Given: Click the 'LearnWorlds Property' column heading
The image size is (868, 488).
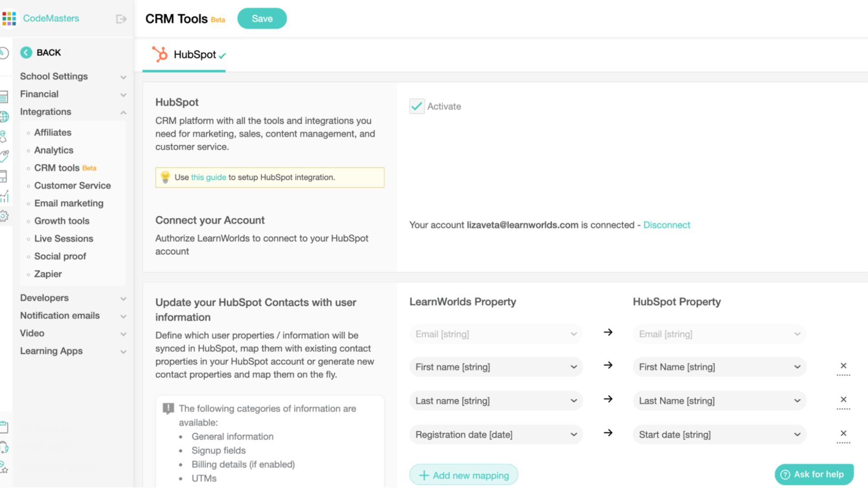Looking at the screenshot, I should tap(463, 302).
